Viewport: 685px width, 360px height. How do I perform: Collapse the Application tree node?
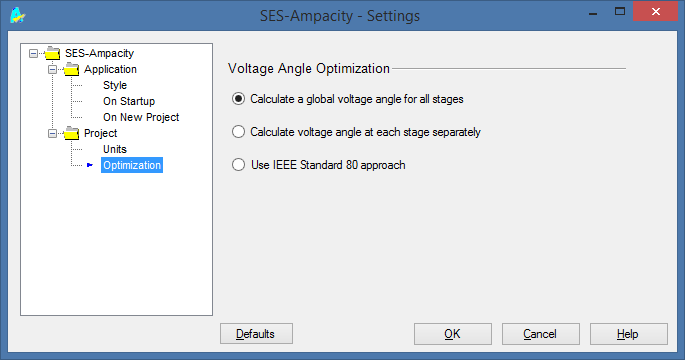point(52,69)
